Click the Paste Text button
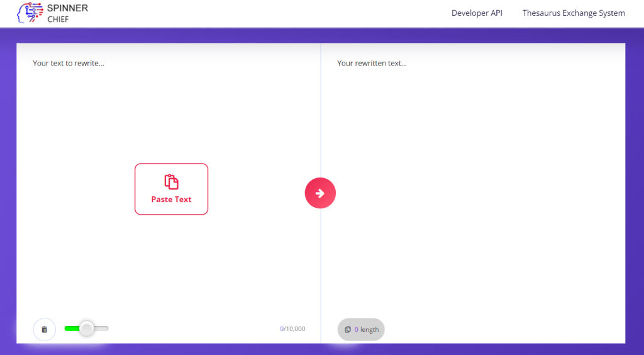The height and width of the screenshot is (355, 644). point(171,189)
